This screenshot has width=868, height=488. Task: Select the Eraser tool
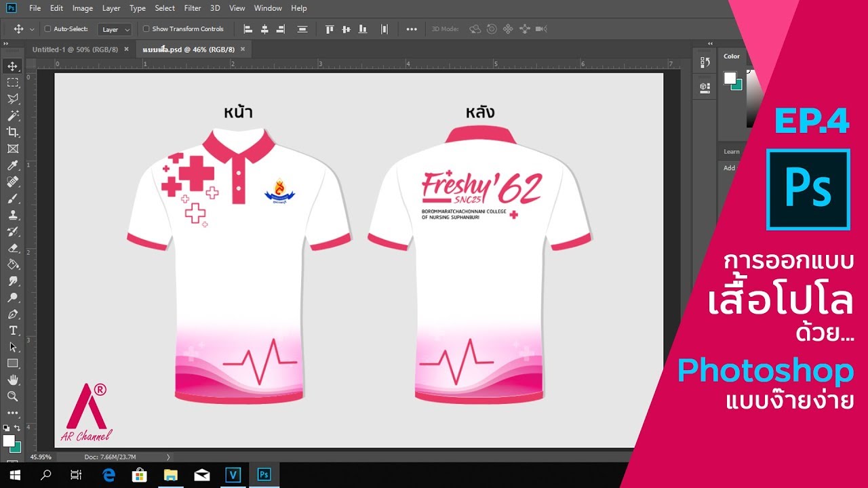[x=13, y=248]
